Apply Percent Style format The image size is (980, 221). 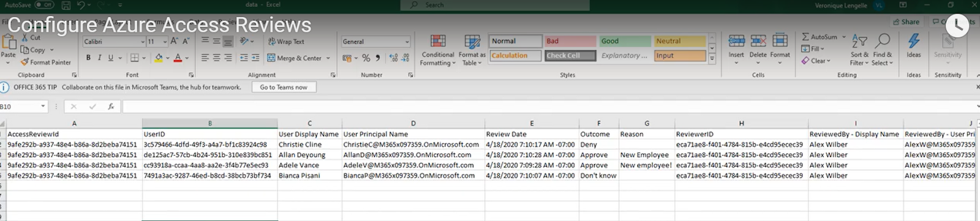point(366,58)
